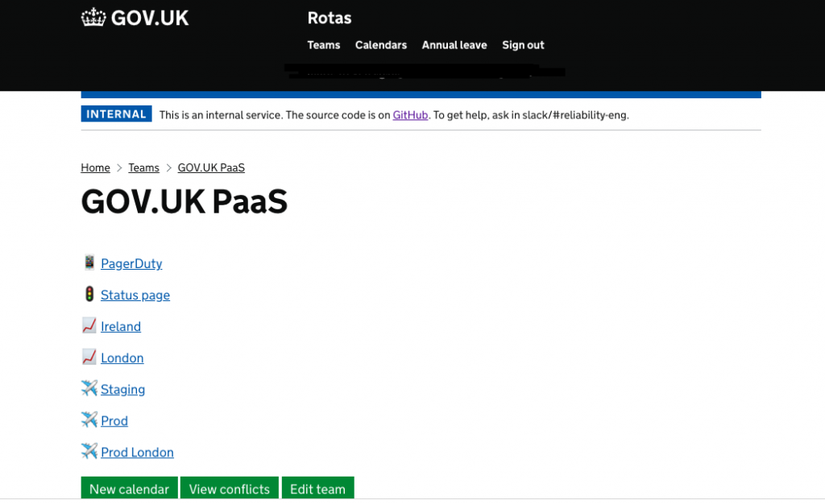Open the PagerDuty link
Image resolution: width=825 pixels, height=504 pixels.
coord(131,263)
